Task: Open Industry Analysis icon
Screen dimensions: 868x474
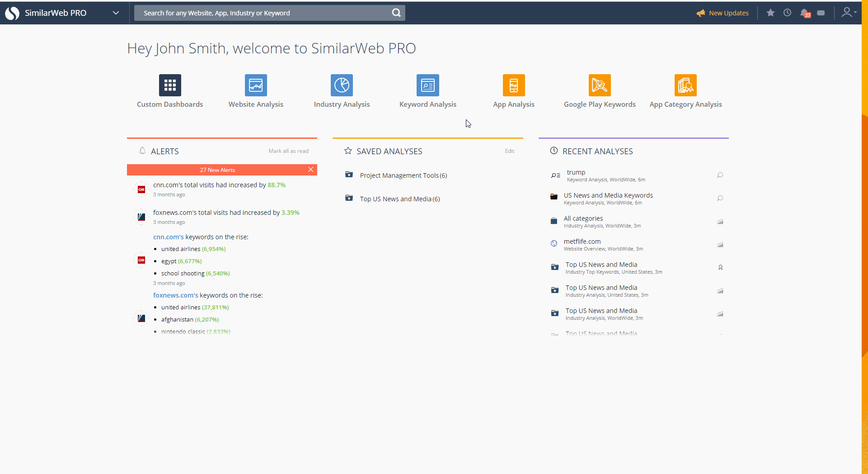Action: pos(342,85)
